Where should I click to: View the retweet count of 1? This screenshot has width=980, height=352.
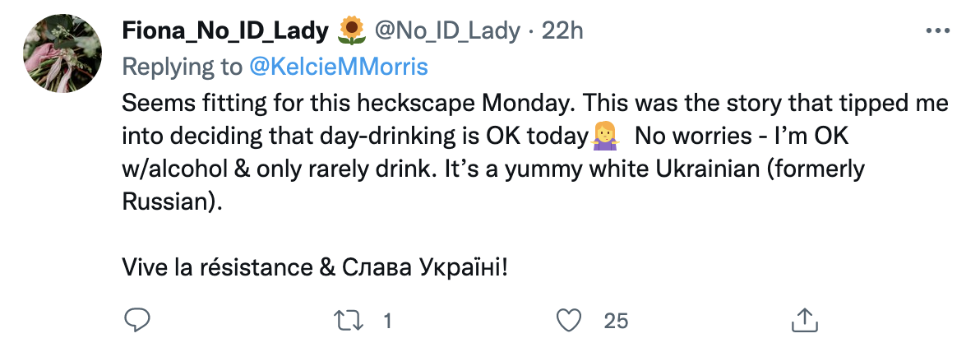pos(386,321)
